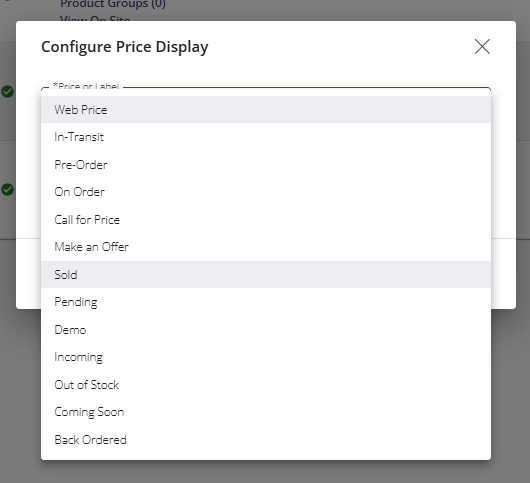This screenshot has width=530, height=483.
Task: Pick the Sold label
Action: pos(266,274)
